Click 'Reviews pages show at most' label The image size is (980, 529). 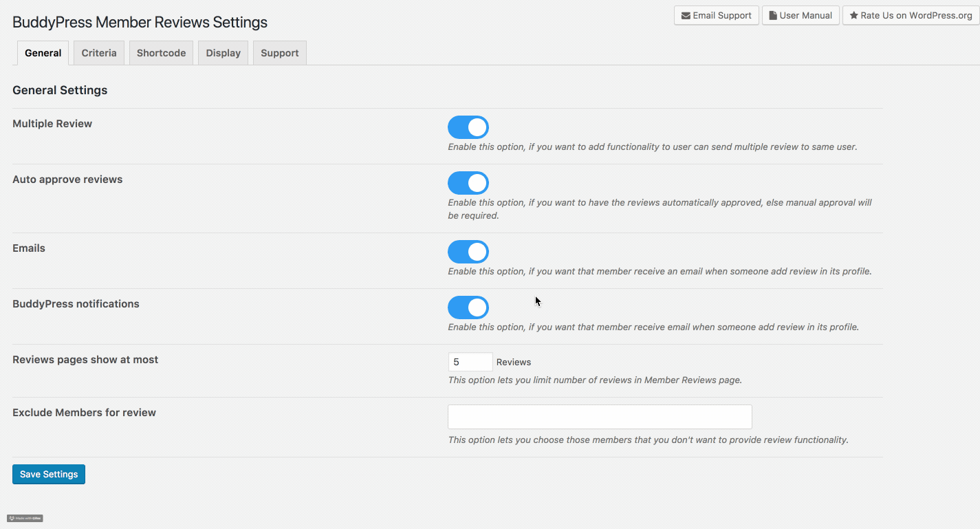[85, 360]
